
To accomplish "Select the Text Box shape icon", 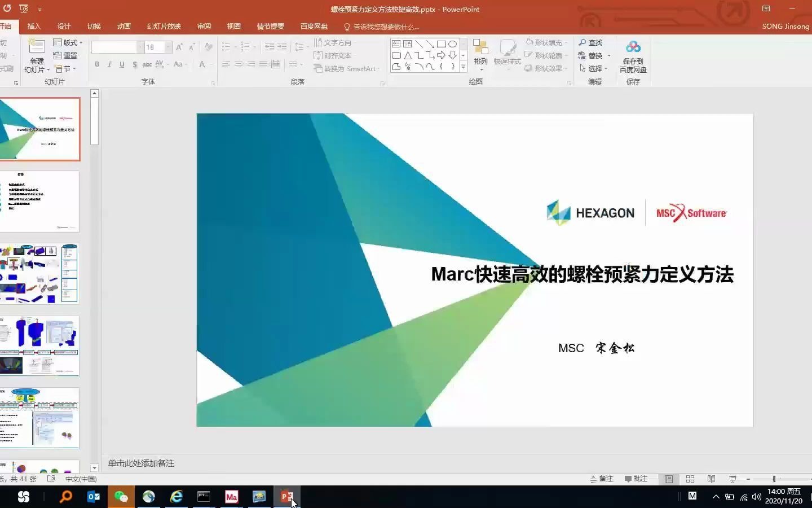I will click(396, 44).
